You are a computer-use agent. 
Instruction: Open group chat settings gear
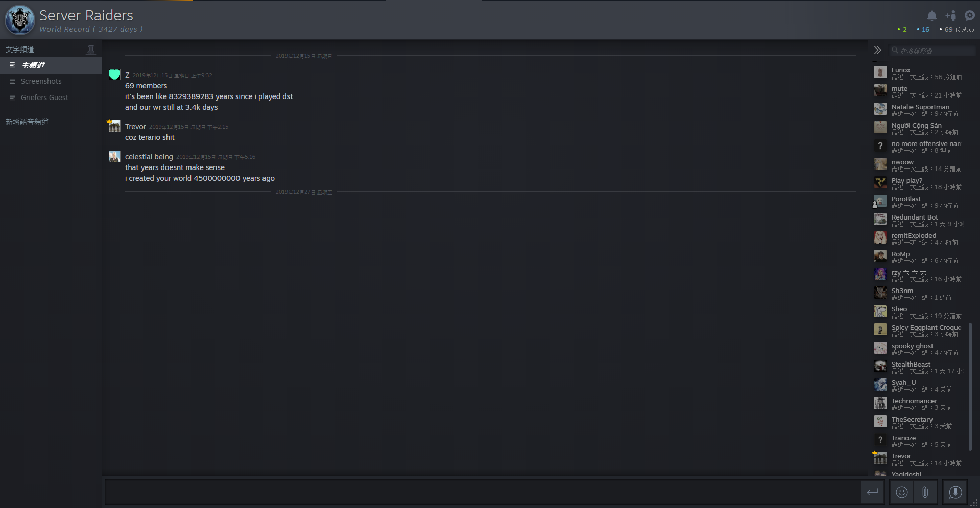(969, 16)
